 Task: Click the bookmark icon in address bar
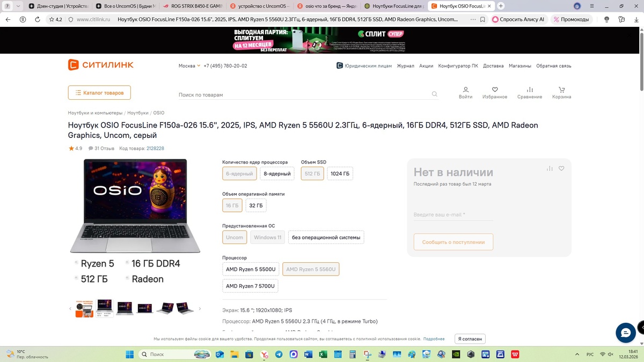click(482, 19)
